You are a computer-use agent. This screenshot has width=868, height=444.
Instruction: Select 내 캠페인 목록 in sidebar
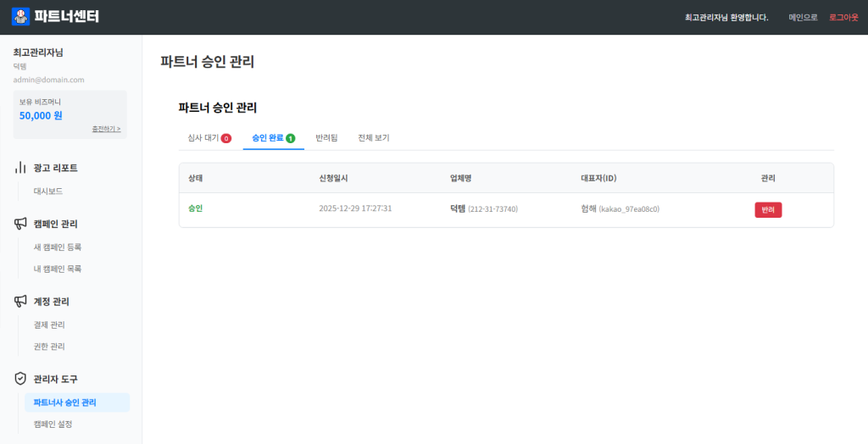(58, 269)
